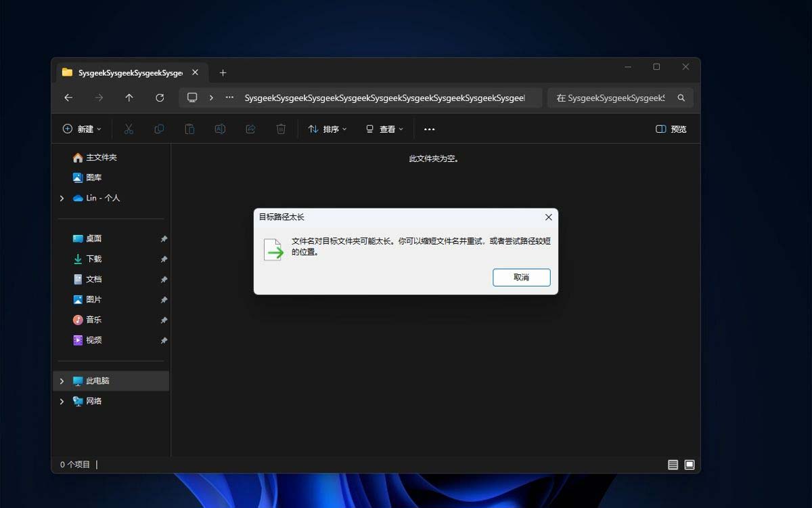
Task: Click the PC monitor icon in address bar
Action: pos(192,98)
